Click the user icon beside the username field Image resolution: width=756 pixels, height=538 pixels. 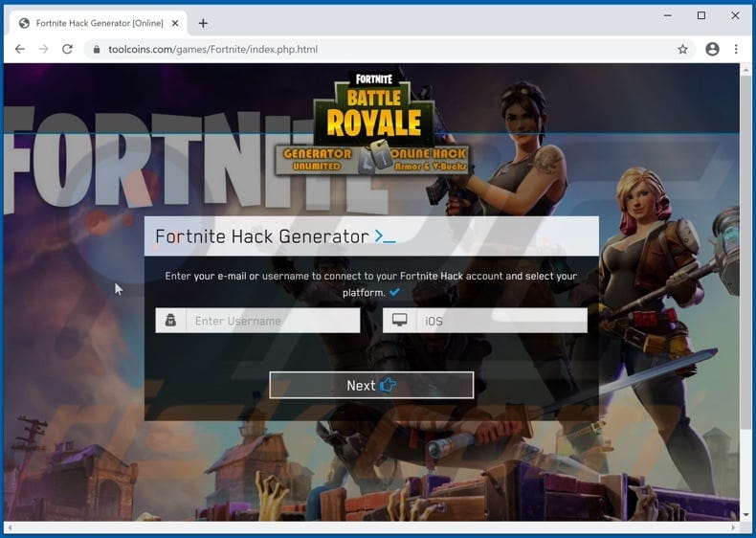pos(170,321)
